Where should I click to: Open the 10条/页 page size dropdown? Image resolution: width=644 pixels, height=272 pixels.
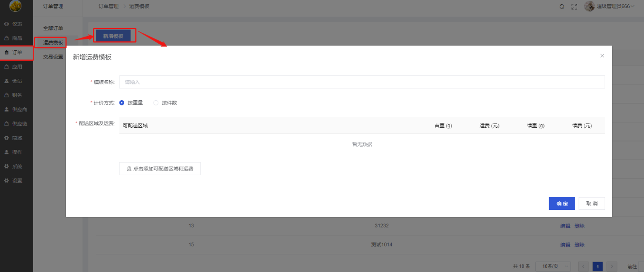pos(553,267)
